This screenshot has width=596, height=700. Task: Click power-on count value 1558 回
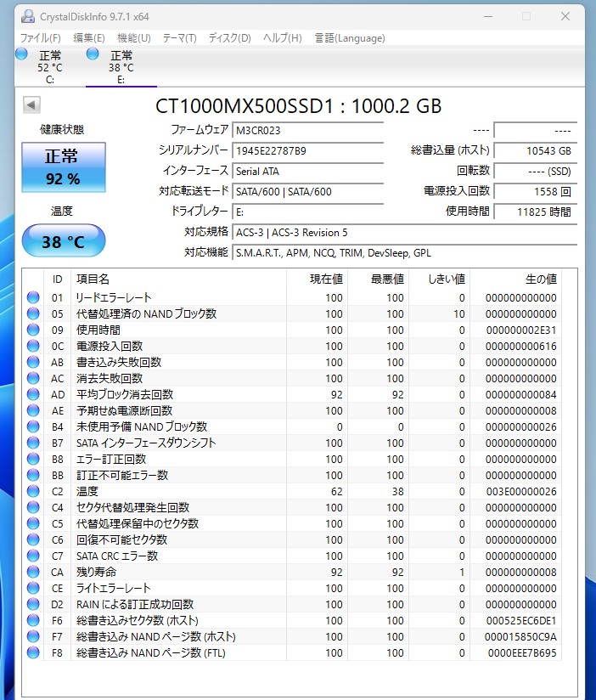click(x=536, y=192)
